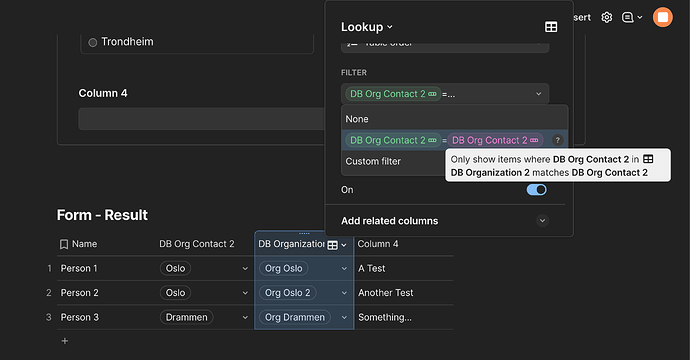Screen dimensions: 690x360
Task: Select row number 2
Action: point(49,293)
